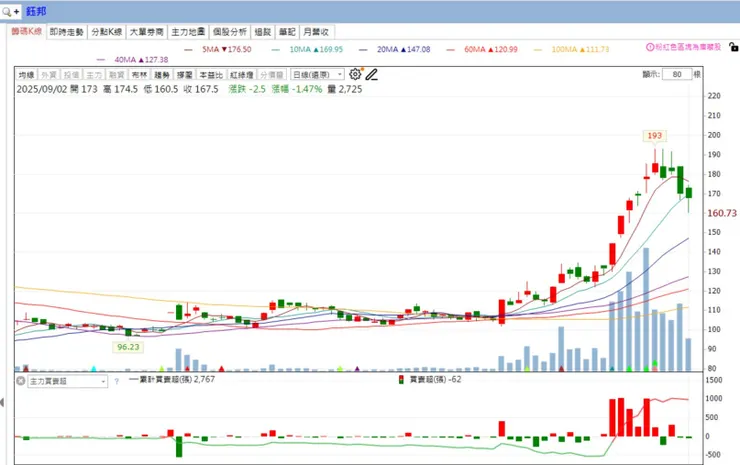Click the 193 high price label
The image size is (740, 465).
click(655, 136)
